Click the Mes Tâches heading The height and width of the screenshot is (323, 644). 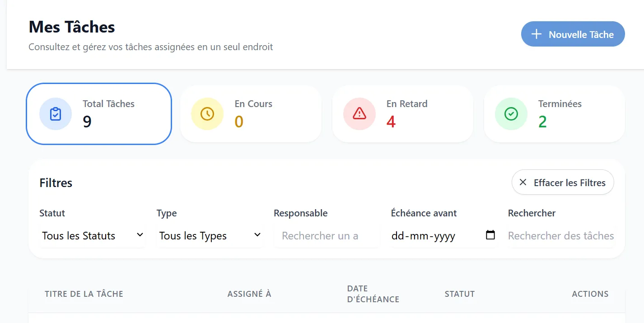pos(72,27)
